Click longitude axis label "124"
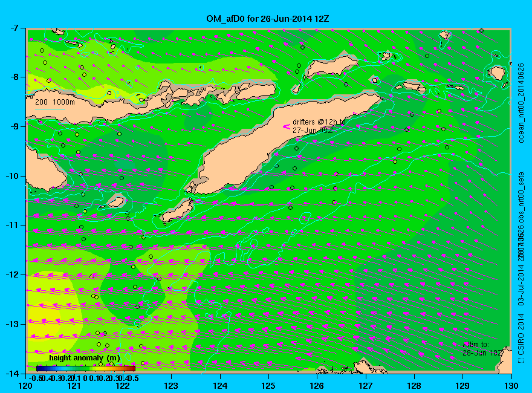The width and height of the screenshot is (532, 393). pos(220,386)
